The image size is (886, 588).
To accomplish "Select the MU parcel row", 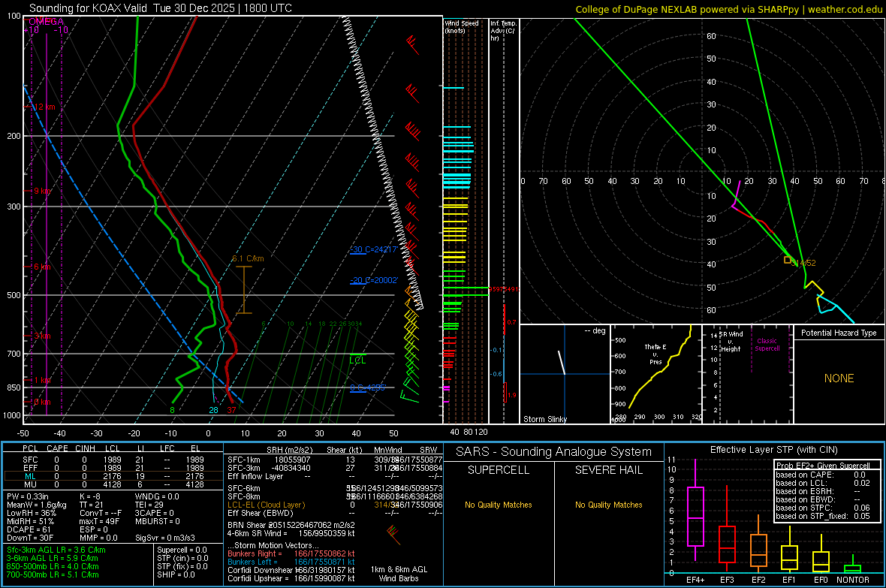I will tap(113, 484).
